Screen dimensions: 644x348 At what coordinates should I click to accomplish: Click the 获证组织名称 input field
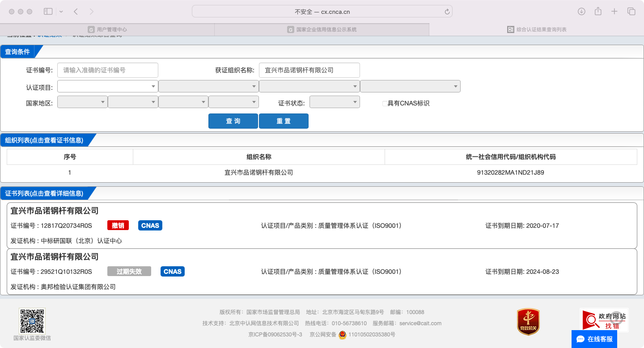(309, 70)
